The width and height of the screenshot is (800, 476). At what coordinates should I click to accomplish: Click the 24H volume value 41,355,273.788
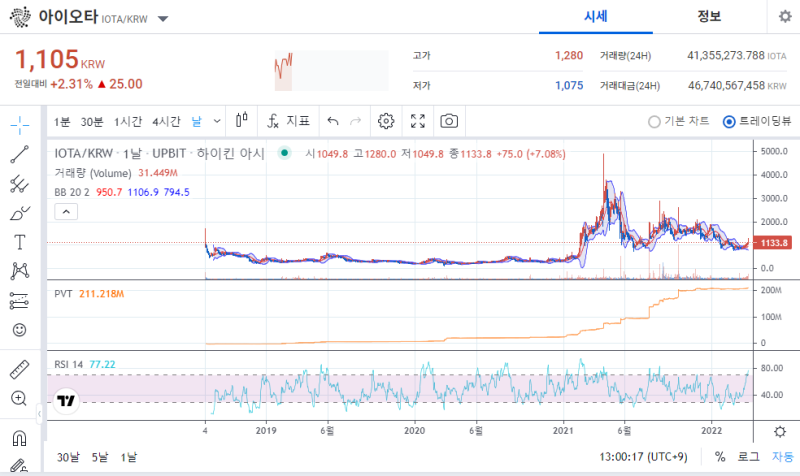[726, 55]
